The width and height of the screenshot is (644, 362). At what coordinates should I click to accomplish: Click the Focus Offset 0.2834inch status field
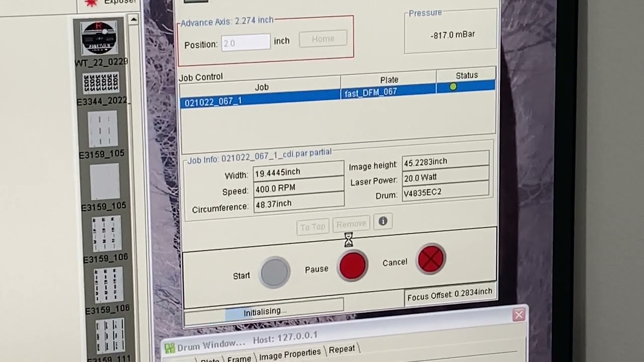450,295
